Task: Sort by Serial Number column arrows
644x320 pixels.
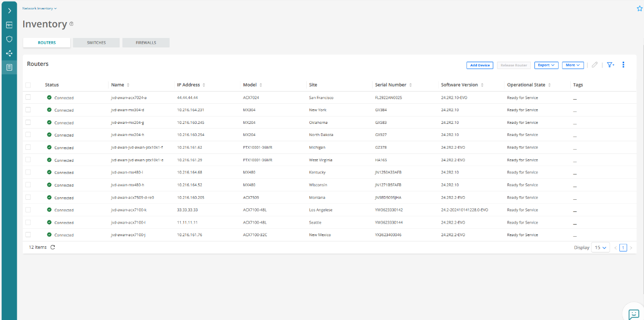Action: (411, 85)
